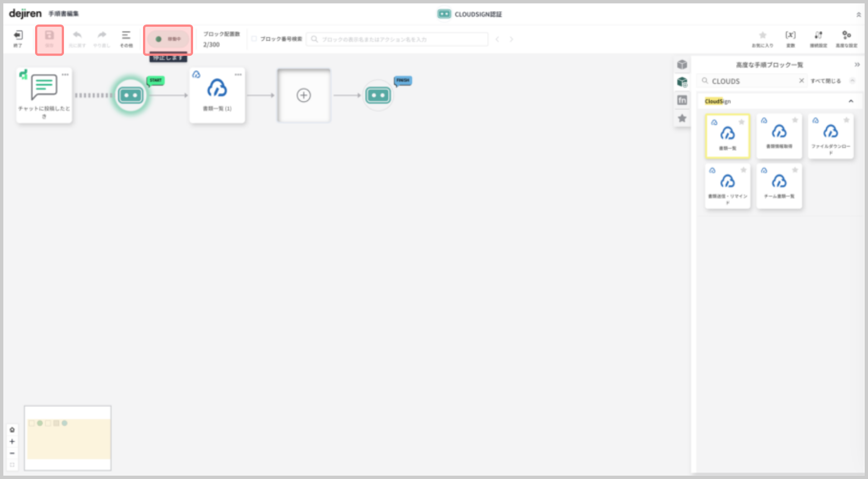This screenshot has height=479, width=868.
Task: Open 高度な設定 advanced settings
Action: click(x=846, y=38)
